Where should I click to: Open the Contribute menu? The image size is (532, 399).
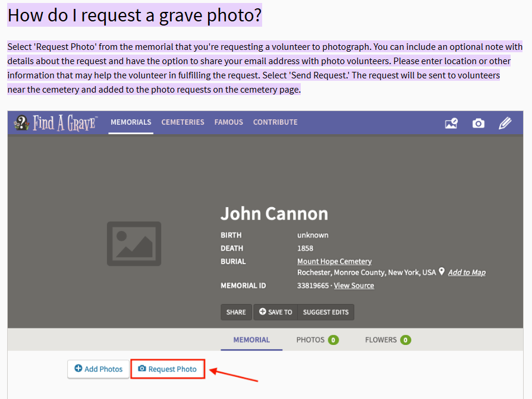coord(275,122)
